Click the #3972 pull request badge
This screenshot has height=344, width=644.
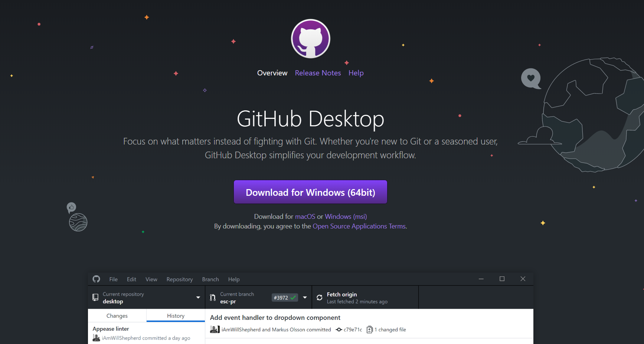pos(285,298)
